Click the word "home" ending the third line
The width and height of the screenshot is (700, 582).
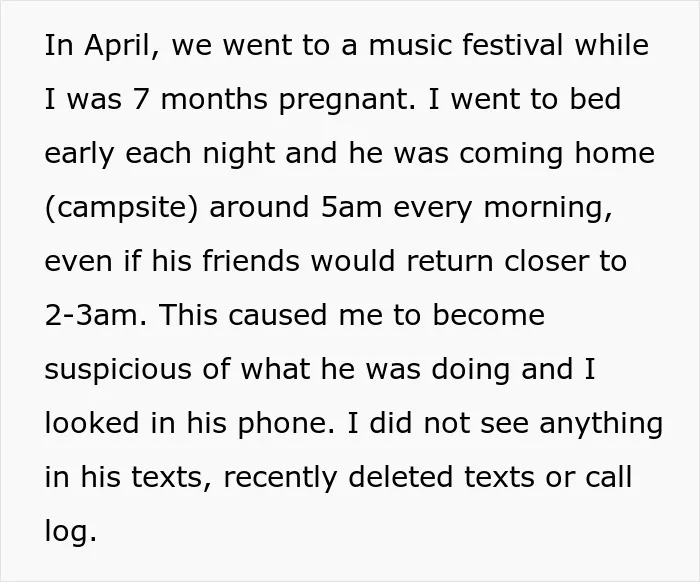coord(615,153)
